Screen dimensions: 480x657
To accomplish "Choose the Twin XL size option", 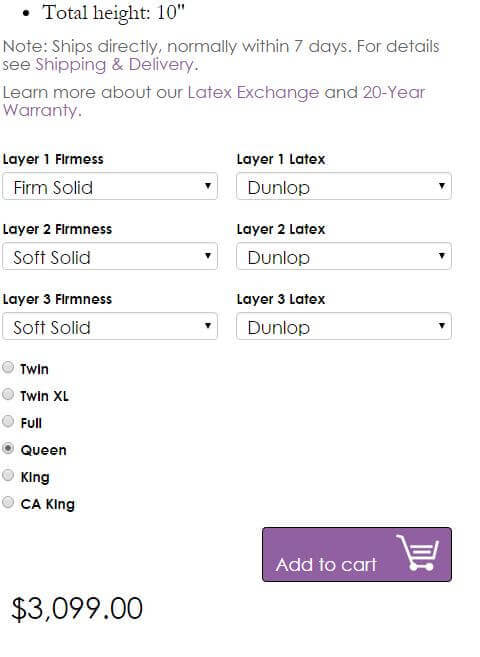I will 8,394.
